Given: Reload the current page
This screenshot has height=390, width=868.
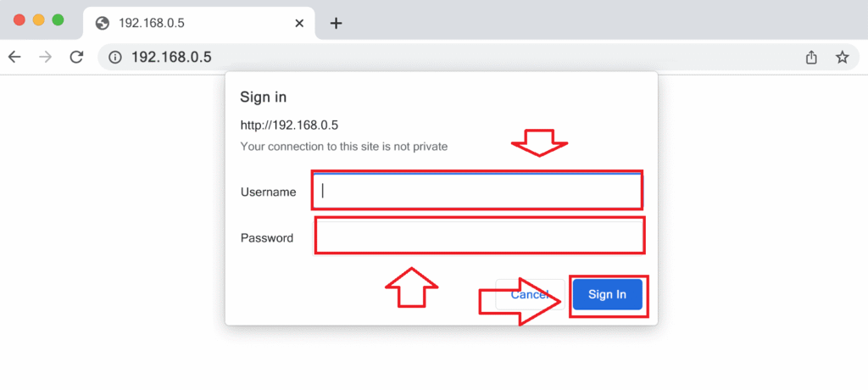Looking at the screenshot, I should click(x=76, y=57).
